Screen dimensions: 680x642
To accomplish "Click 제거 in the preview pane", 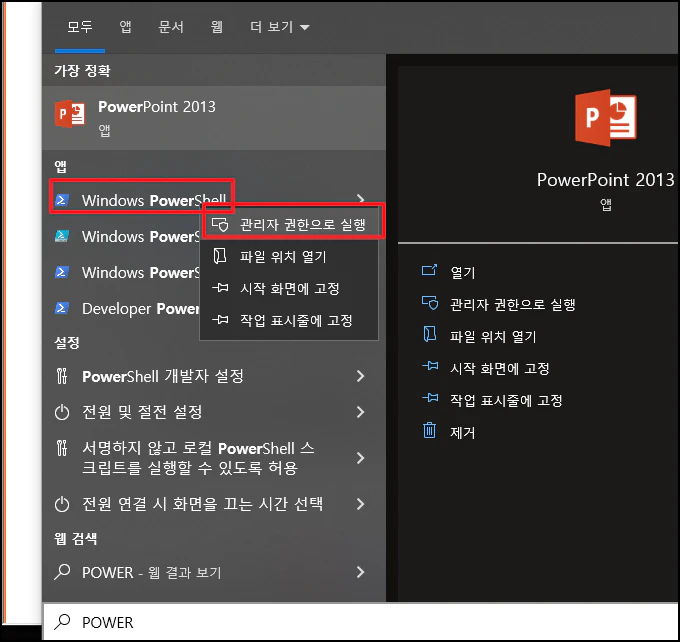I will tap(463, 432).
